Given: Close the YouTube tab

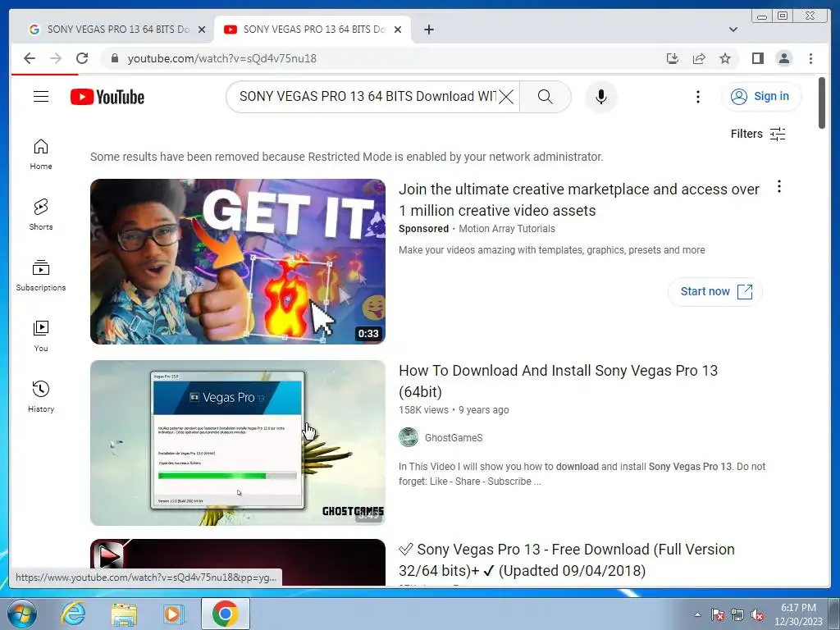Looking at the screenshot, I should point(398,30).
